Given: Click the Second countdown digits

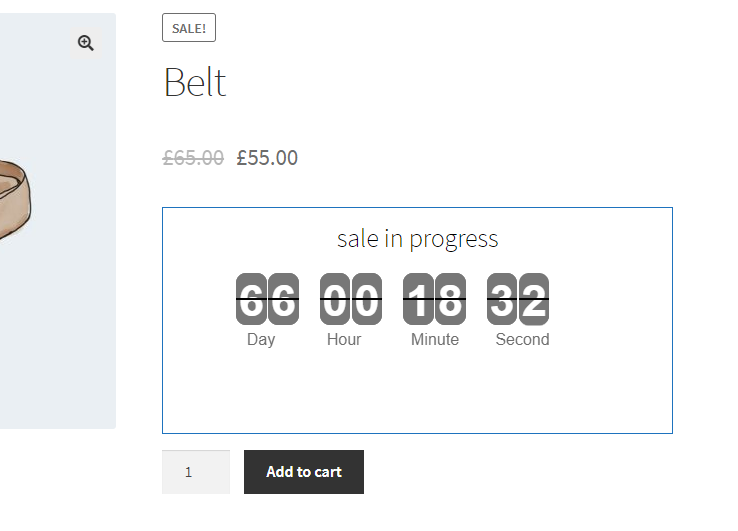Looking at the screenshot, I should coord(518,299).
